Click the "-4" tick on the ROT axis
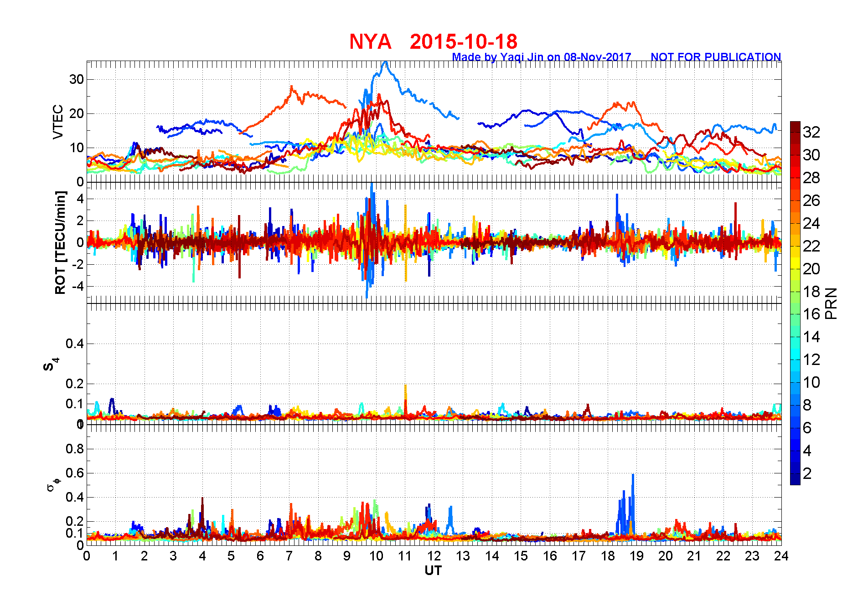Screen dimensions: 868x606 78,286
